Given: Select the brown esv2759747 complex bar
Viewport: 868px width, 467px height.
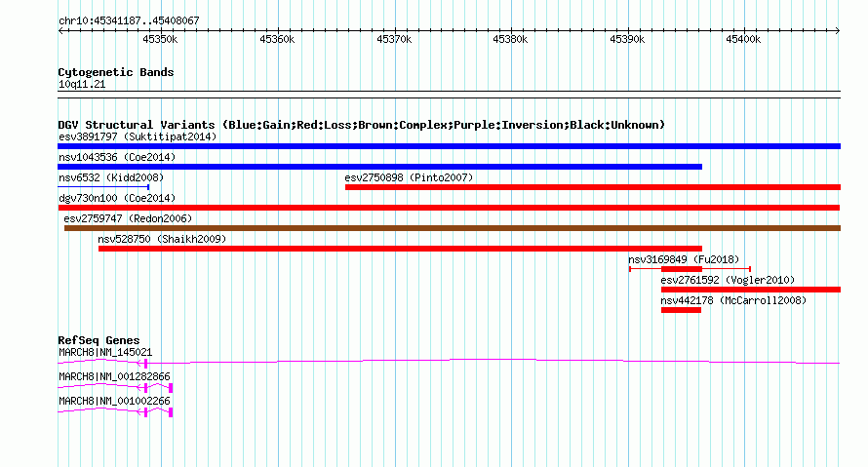Looking at the screenshot, I should pyautogui.click(x=453, y=228).
